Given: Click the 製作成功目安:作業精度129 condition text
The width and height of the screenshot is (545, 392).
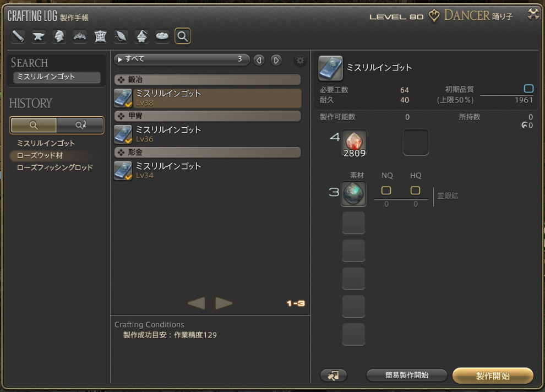Looking at the screenshot, I should pyautogui.click(x=170, y=335).
